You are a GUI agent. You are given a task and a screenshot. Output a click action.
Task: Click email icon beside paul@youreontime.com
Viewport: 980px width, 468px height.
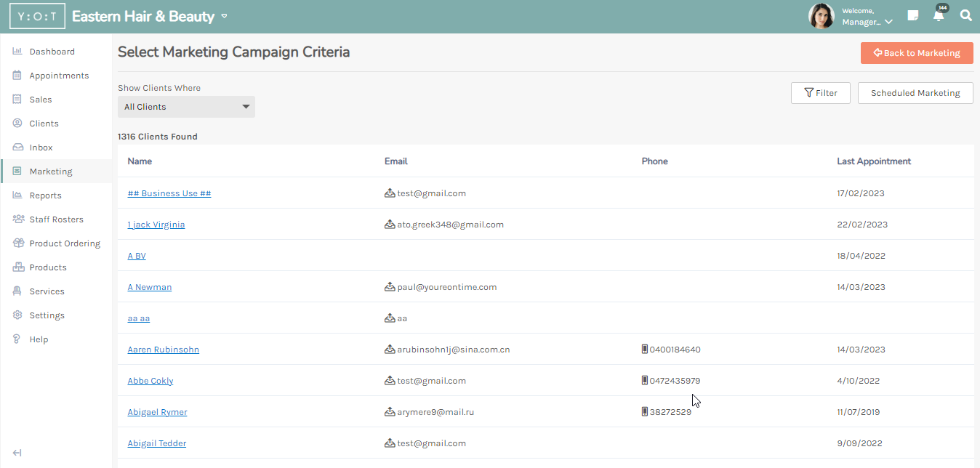(x=390, y=287)
